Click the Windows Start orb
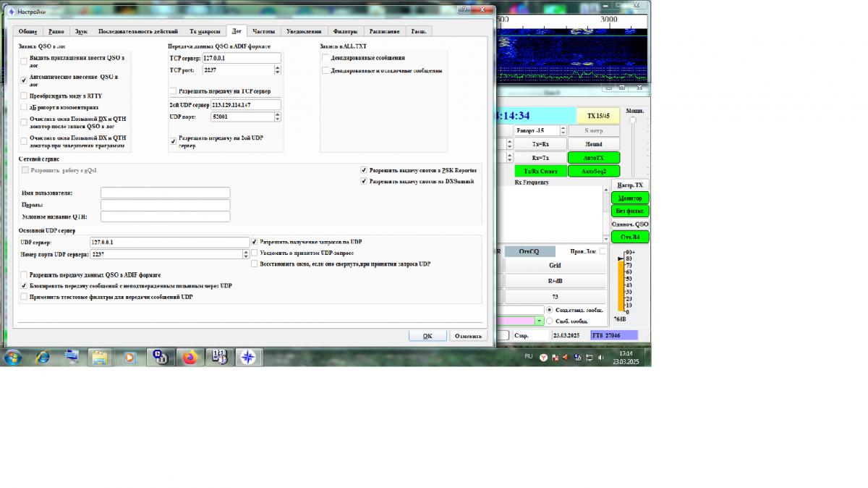868x488 pixels. coord(12,357)
